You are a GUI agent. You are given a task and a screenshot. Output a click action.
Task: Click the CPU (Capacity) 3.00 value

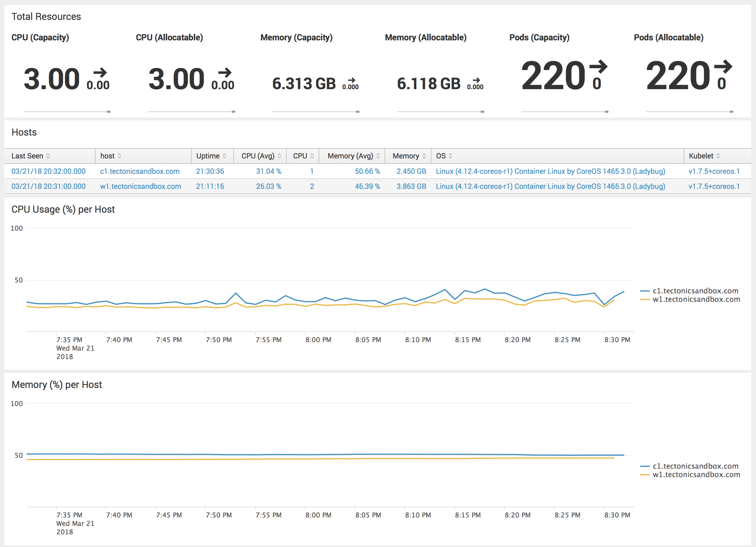pyautogui.click(x=52, y=79)
